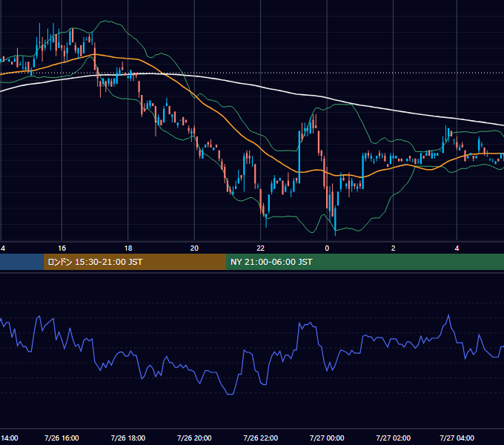
Task: Click the 7/27 00:00 time label
Action: (x=327, y=438)
